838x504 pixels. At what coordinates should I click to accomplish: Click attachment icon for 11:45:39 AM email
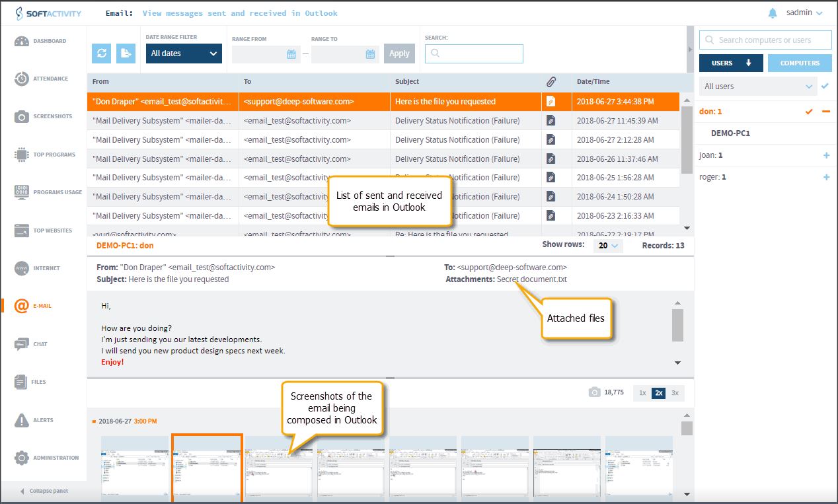point(551,121)
